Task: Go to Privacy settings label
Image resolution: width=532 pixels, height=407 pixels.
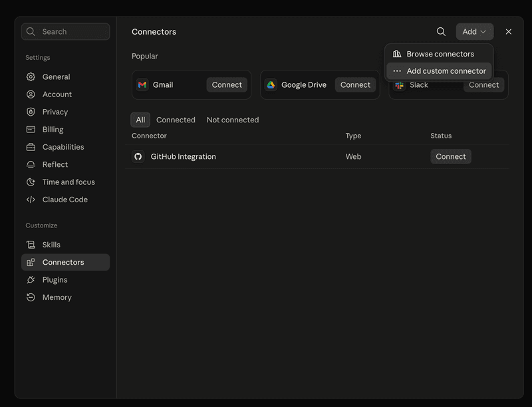Action: coord(55,112)
